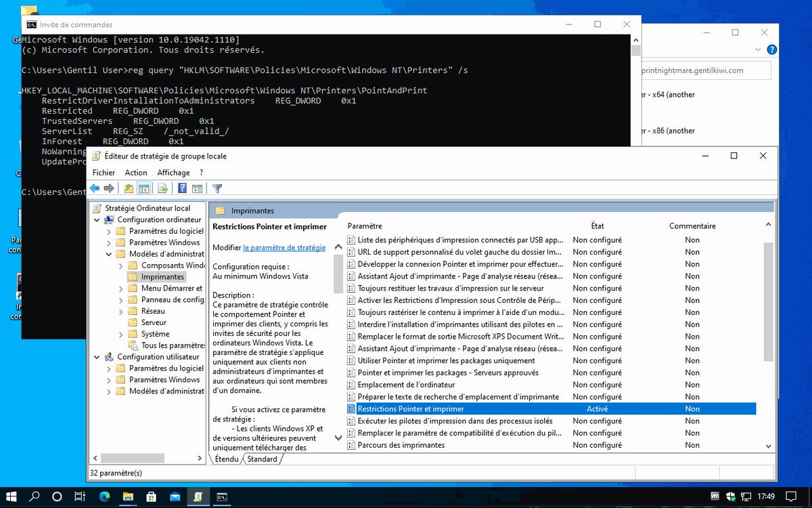The width and height of the screenshot is (812, 508).
Task: Click the Up One Level folder icon
Action: [129, 188]
